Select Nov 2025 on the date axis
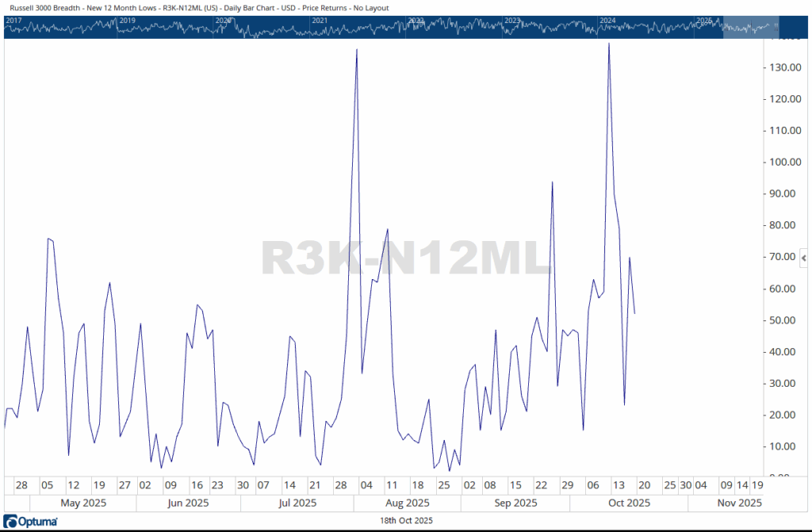This screenshot has height=532, width=812. [738, 503]
